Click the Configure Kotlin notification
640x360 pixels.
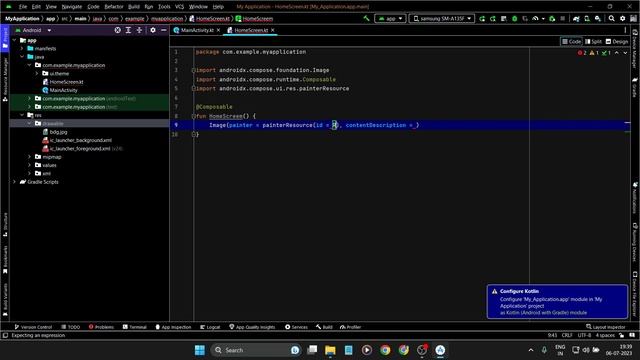tap(557, 302)
